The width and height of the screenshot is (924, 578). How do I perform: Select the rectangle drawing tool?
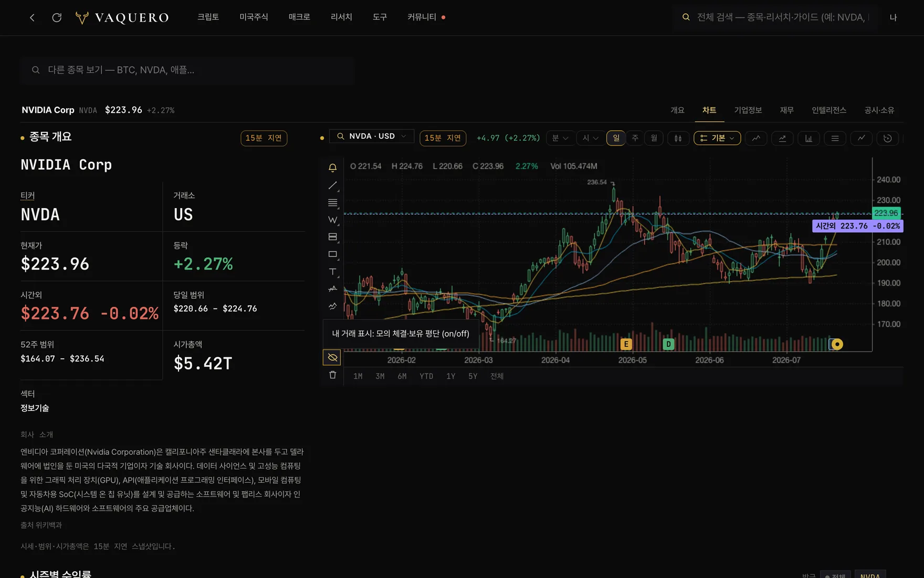coord(332,254)
